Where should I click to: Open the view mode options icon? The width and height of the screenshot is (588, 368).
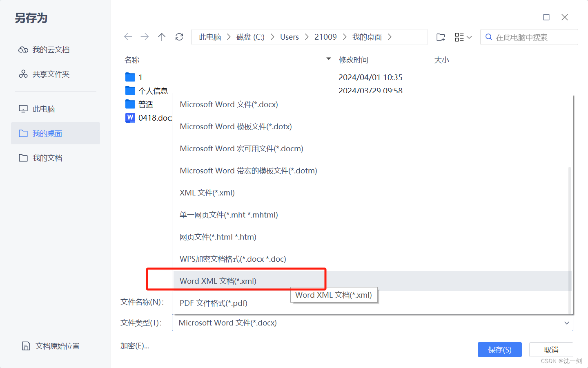(x=463, y=37)
